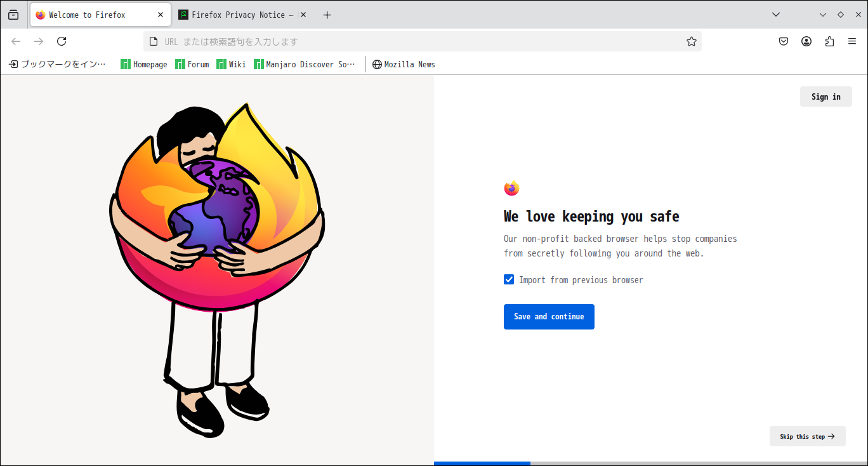
Task: Open the hamburger application menu
Action: point(852,41)
